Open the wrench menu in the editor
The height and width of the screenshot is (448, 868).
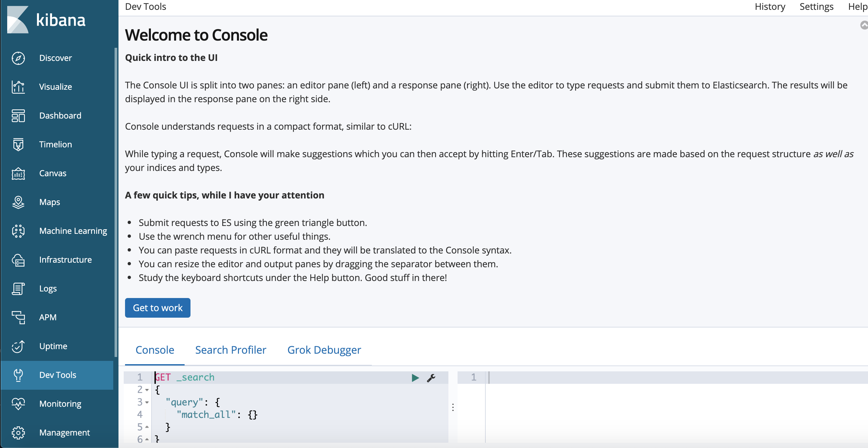pyautogui.click(x=431, y=378)
